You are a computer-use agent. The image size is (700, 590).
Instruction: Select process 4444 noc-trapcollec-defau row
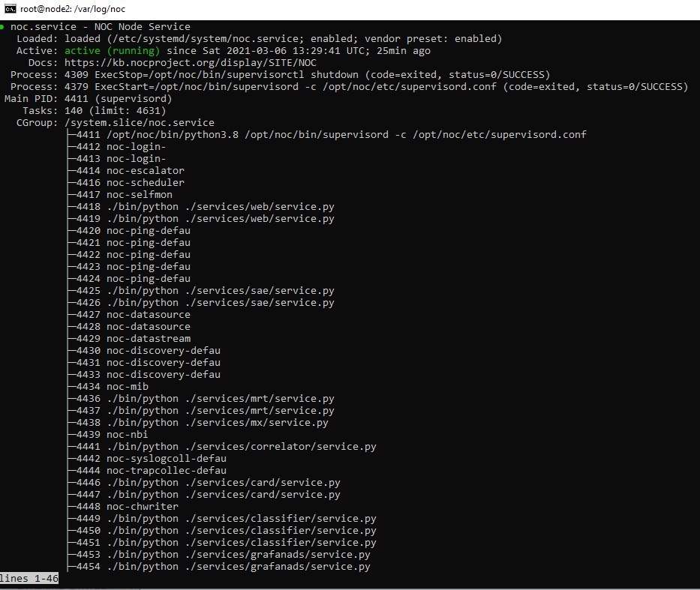point(147,471)
